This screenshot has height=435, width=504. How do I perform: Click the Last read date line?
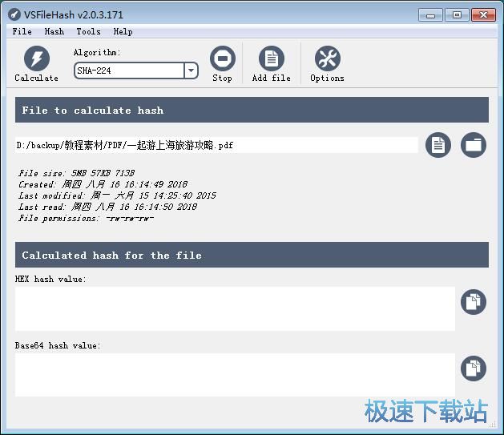[107, 207]
